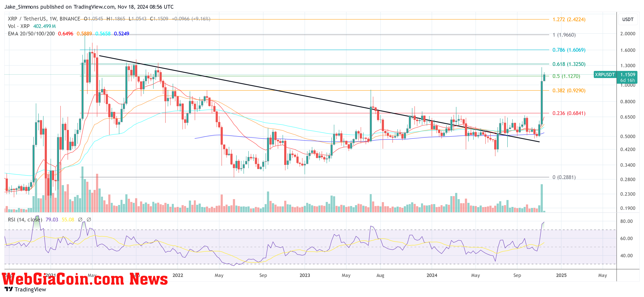
Task: Click the 0.2300 price axis label
Action: coord(627,194)
